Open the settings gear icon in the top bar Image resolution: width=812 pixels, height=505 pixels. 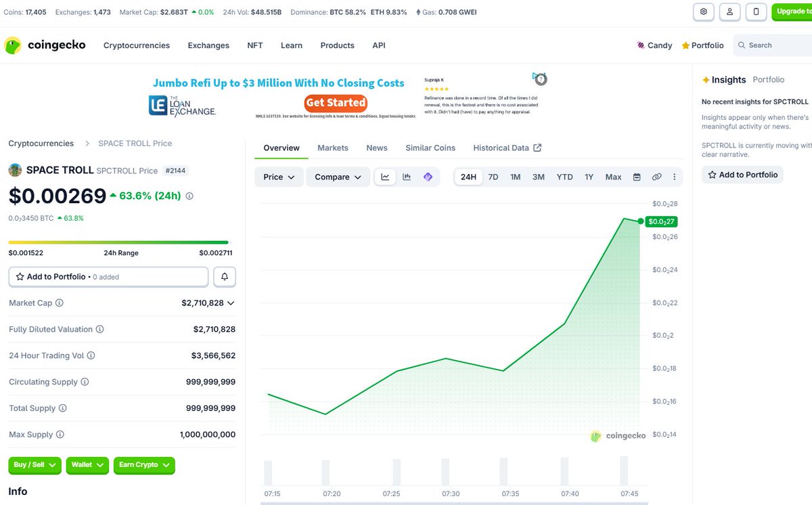point(704,12)
